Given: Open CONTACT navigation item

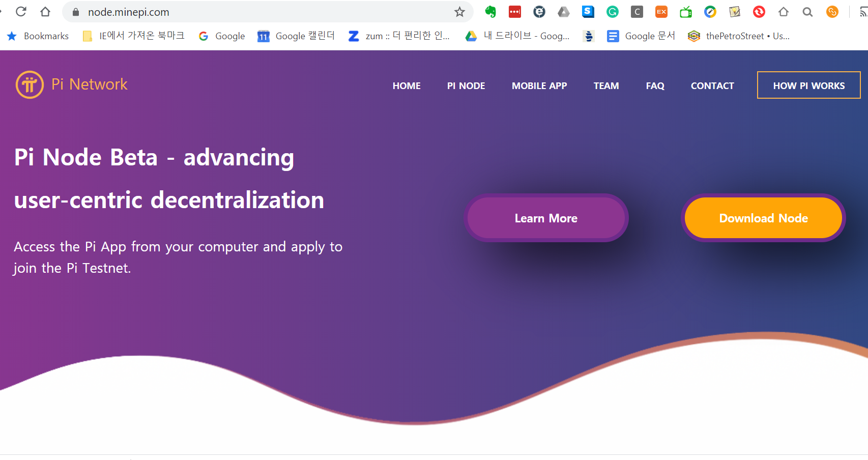Looking at the screenshot, I should click(712, 86).
